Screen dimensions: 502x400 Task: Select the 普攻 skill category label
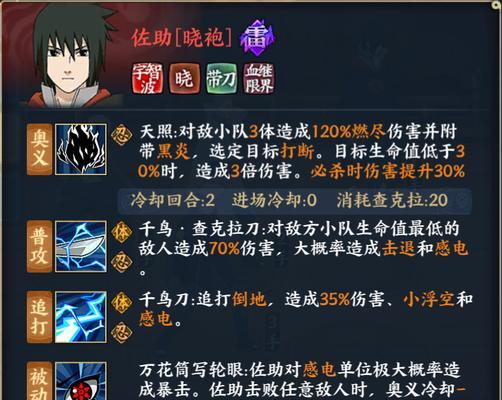coord(39,246)
